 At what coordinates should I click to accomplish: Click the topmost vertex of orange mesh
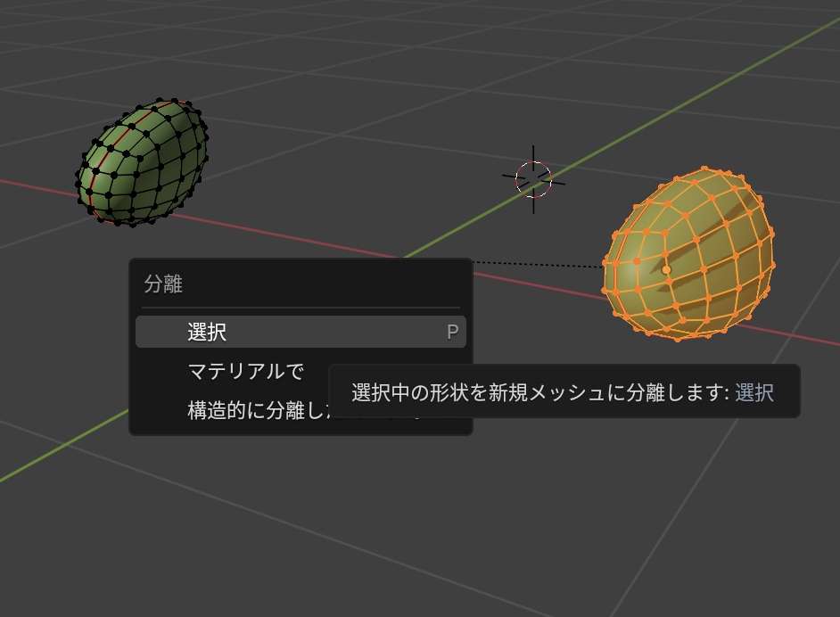[705, 169]
